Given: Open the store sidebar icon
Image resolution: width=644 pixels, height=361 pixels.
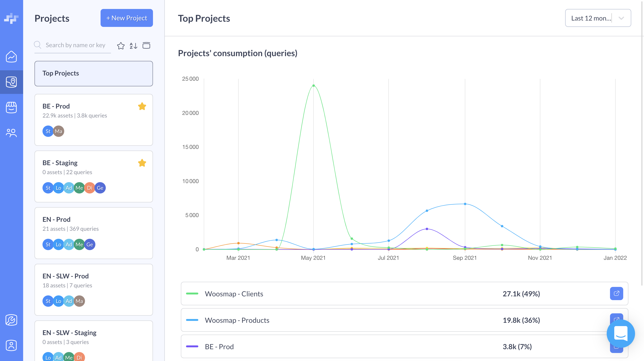Looking at the screenshot, I should 11,107.
